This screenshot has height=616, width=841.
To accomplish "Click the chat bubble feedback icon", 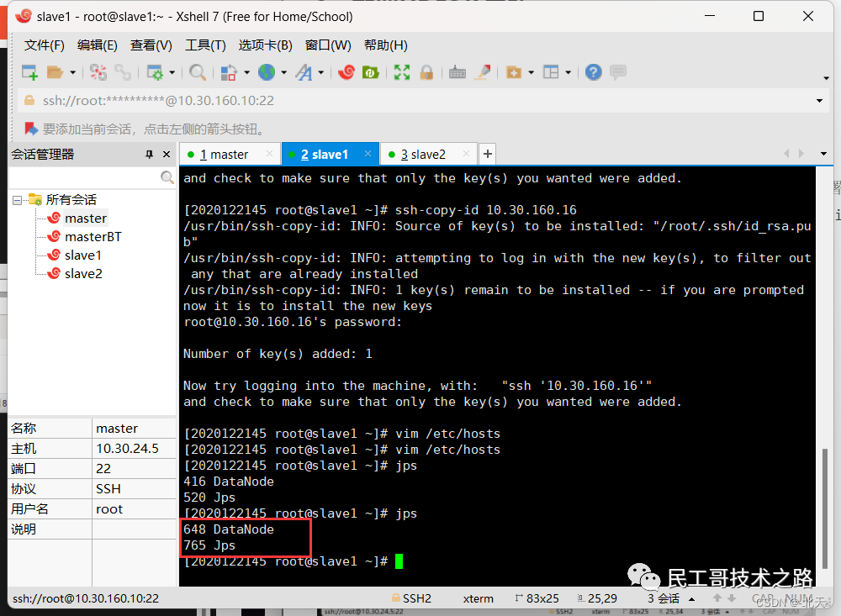I will pyautogui.click(x=618, y=72).
